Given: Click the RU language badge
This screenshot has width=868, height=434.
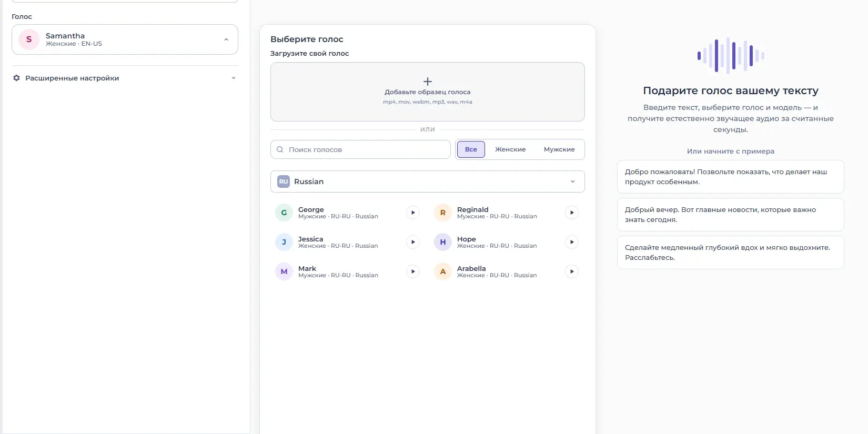Looking at the screenshot, I should coord(284,181).
